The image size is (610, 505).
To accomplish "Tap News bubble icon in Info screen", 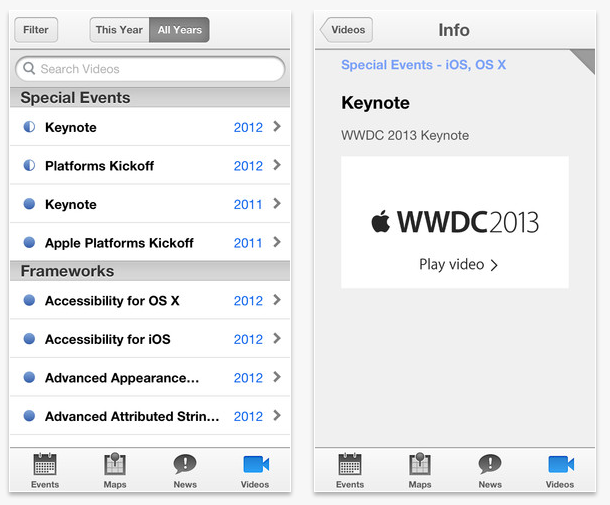I will 490,465.
